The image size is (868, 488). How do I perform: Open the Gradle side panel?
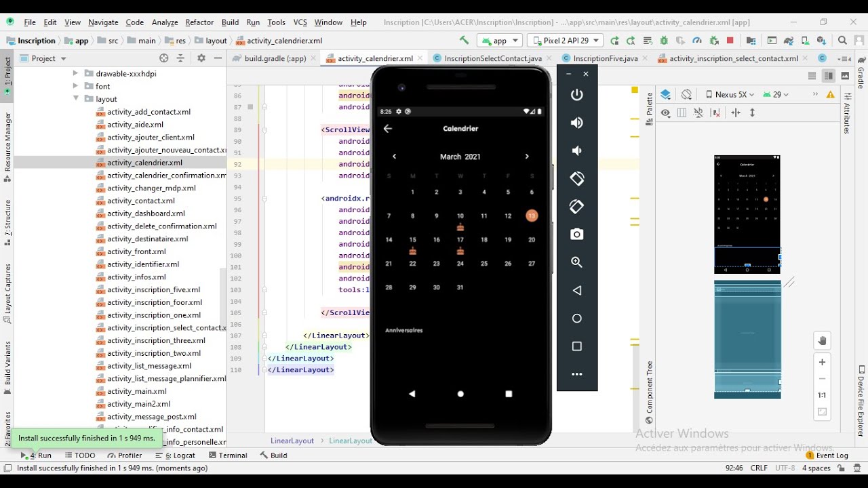(x=861, y=74)
